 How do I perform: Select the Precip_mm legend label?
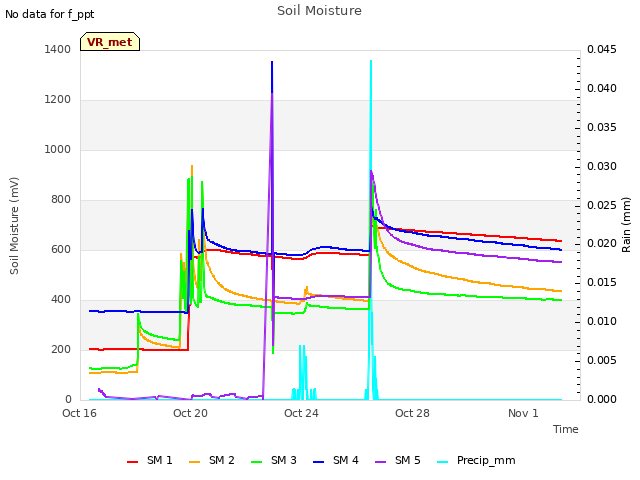[x=486, y=461]
